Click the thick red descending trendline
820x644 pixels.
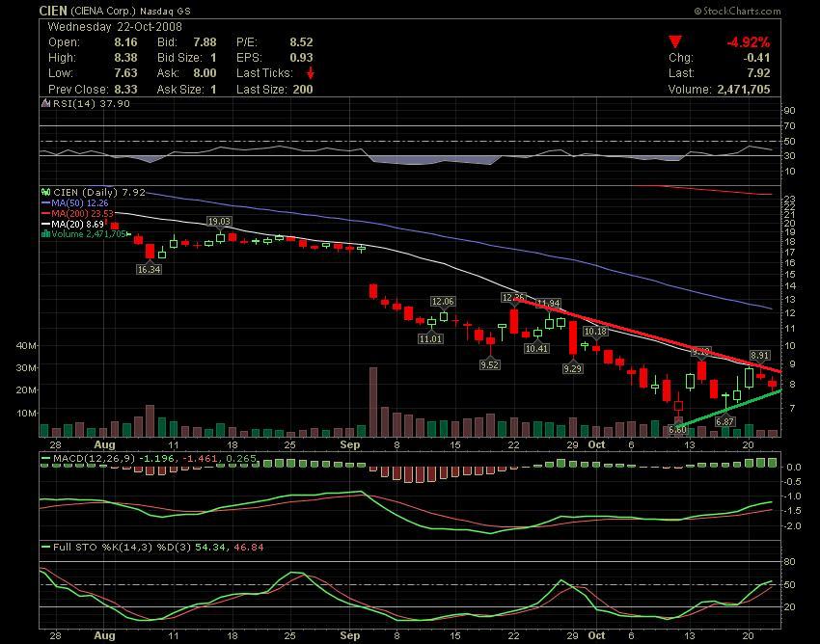(x=647, y=335)
